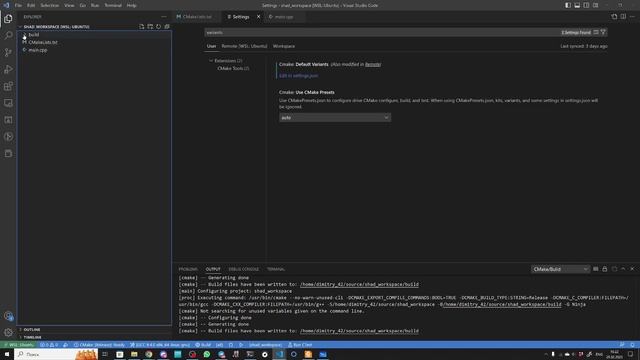
Task: Follow the Remote link beside Default Variants
Action: click(x=373, y=64)
